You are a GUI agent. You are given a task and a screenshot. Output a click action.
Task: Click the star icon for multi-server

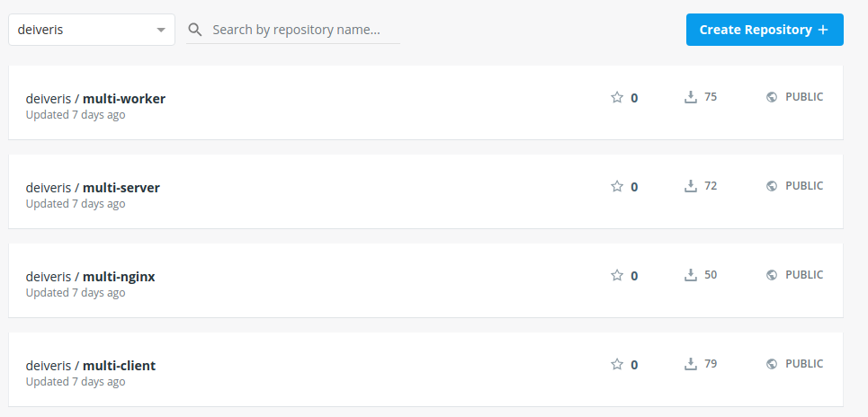pyautogui.click(x=617, y=186)
